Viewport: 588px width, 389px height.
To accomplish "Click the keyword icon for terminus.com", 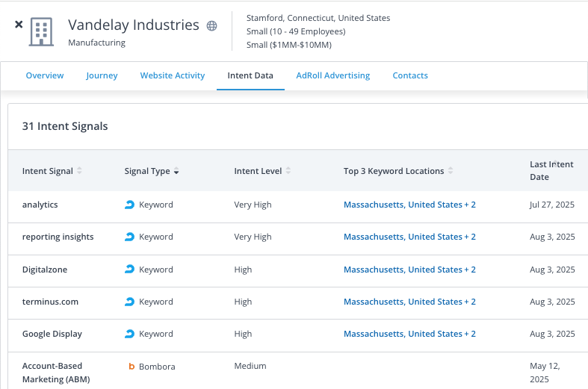I will 130,302.
